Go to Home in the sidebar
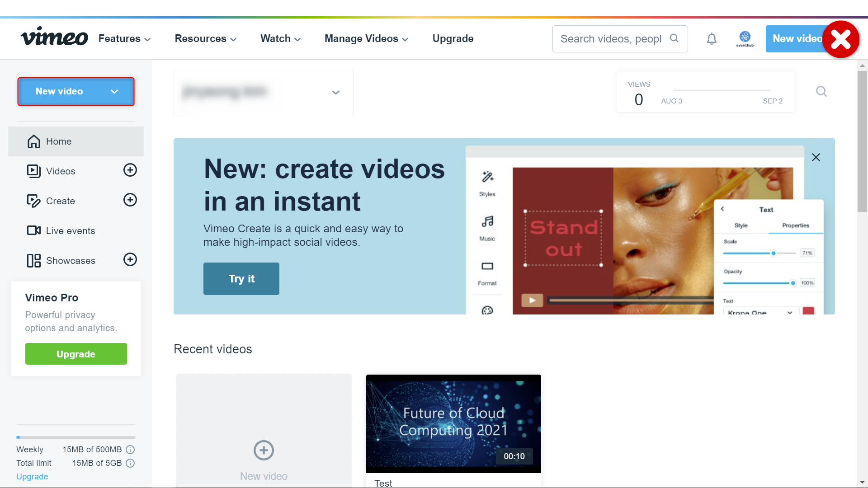 [76, 141]
